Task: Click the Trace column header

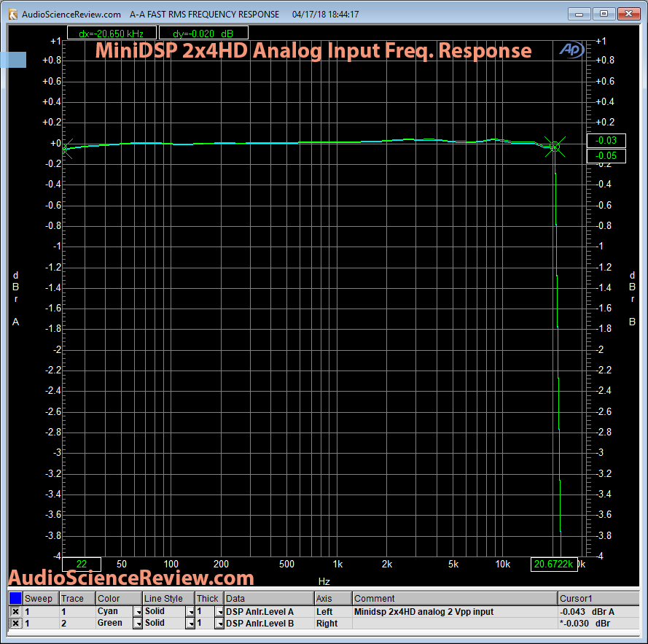Action: pyautogui.click(x=77, y=599)
